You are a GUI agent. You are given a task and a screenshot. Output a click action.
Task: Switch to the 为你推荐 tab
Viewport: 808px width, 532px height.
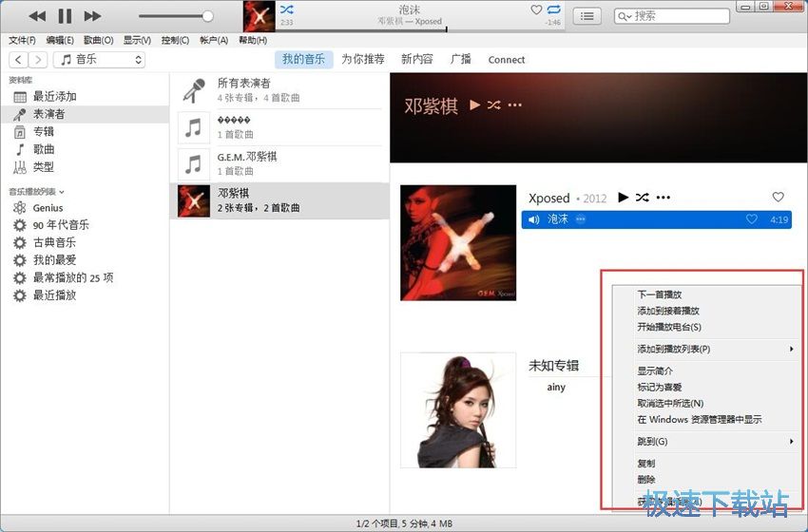(363, 59)
